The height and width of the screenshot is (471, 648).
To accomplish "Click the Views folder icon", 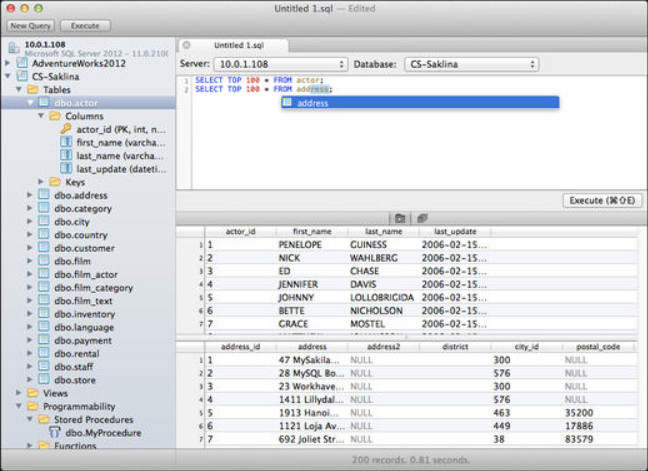I will pos(33,393).
